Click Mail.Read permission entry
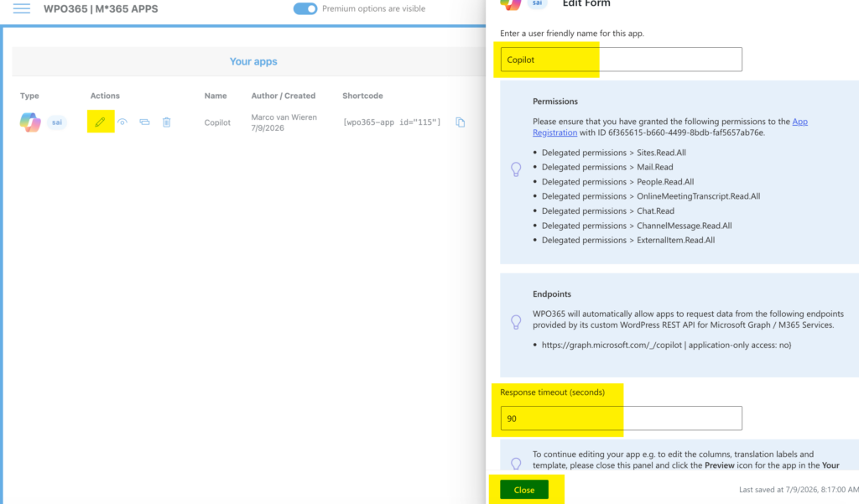 pos(607,167)
